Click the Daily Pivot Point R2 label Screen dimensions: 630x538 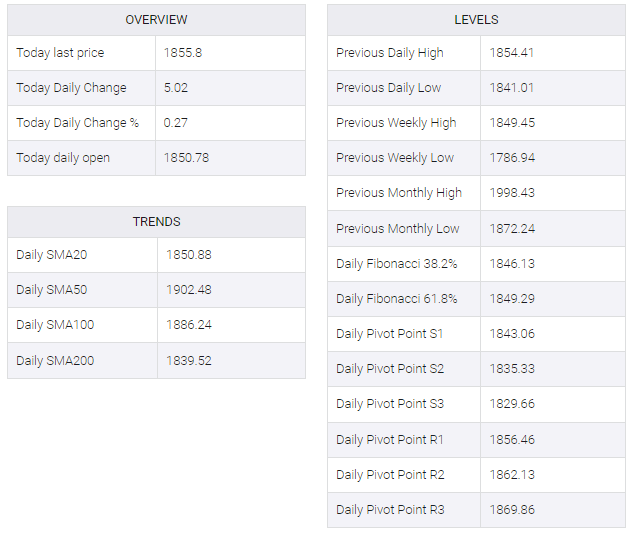(391, 475)
